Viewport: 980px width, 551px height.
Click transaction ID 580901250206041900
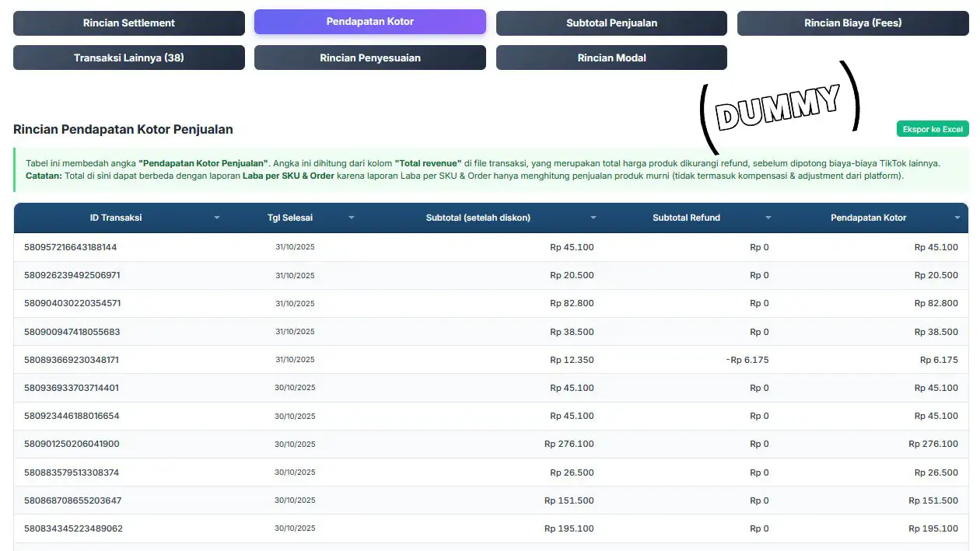(72, 444)
